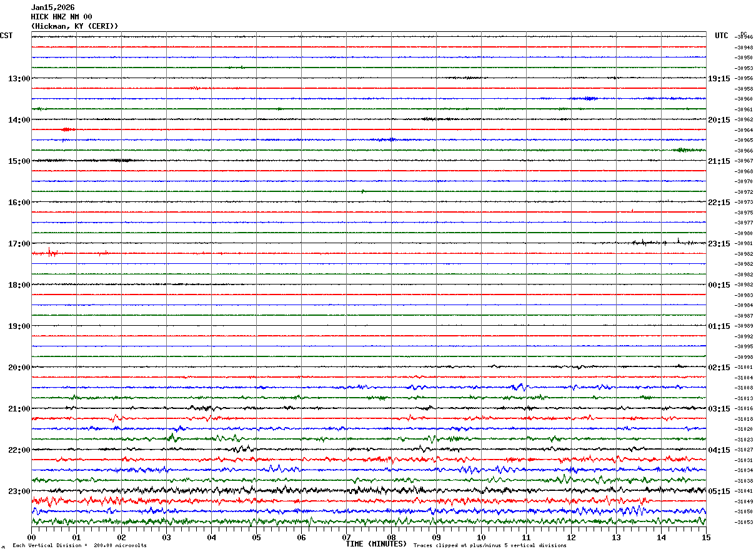The height and width of the screenshot is (554, 756).
Task: Click the "13" minute axis tick label
Action: pyautogui.click(x=616, y=537)
